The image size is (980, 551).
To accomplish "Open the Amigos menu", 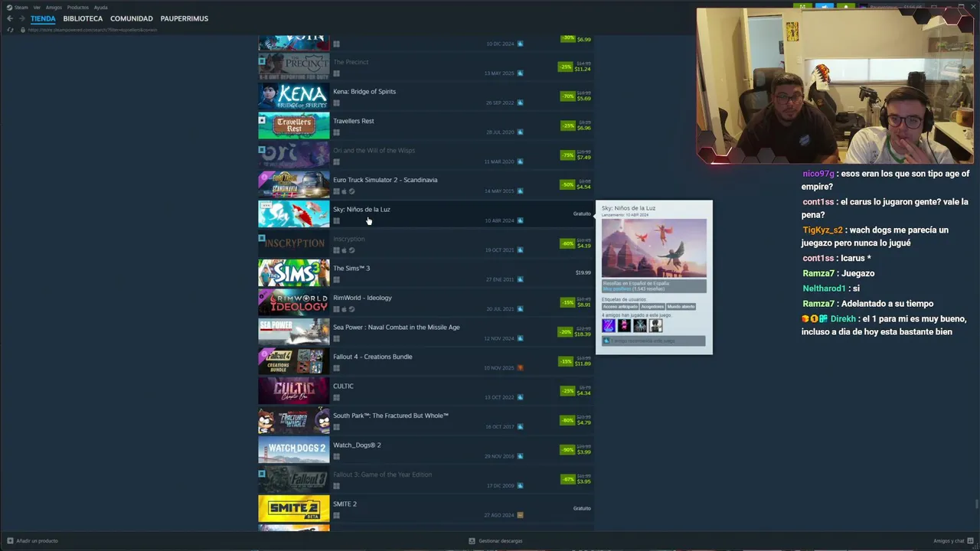I will pyautogui.click(x=54, y=8).
